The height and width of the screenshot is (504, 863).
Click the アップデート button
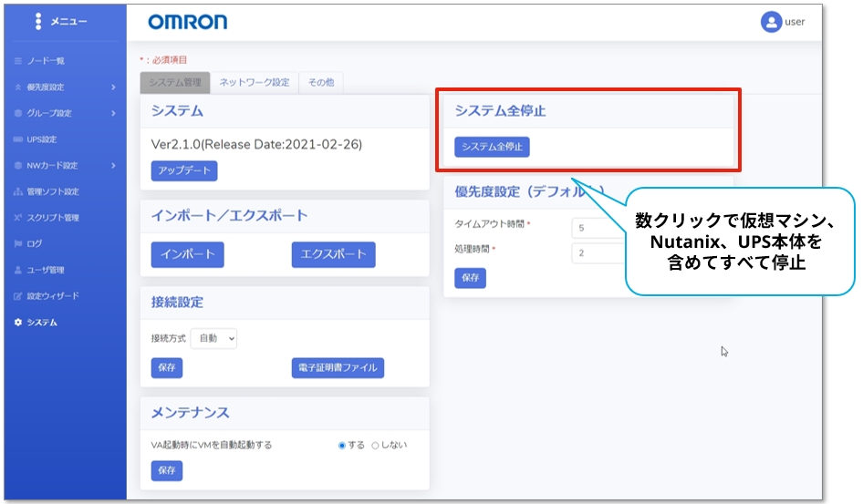tap(184, 170)
